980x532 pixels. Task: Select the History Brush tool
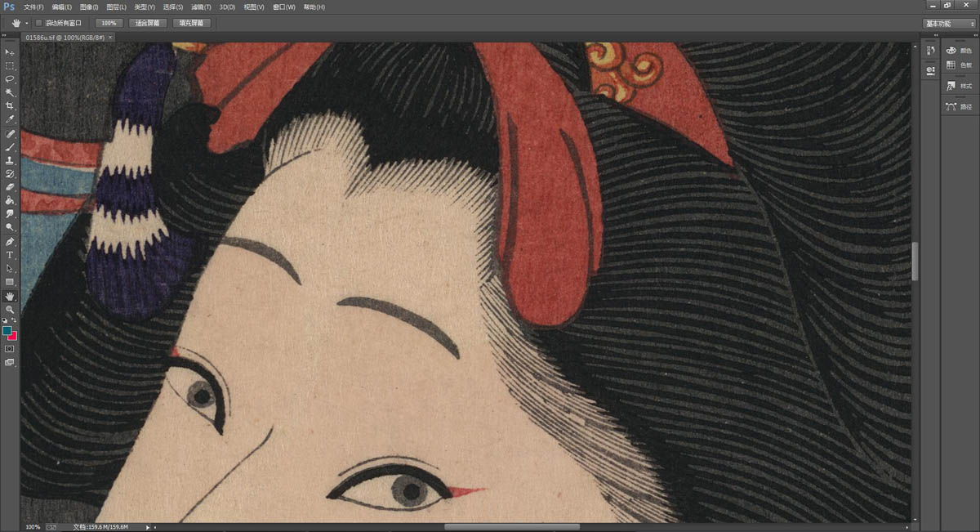pyautogui.click(x=10, y=174)
